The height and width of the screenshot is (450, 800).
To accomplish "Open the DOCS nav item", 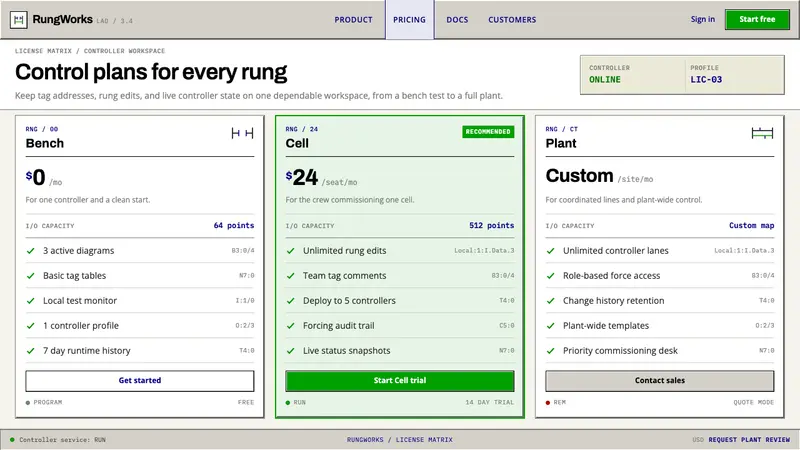I will click(x=457, y=20).
